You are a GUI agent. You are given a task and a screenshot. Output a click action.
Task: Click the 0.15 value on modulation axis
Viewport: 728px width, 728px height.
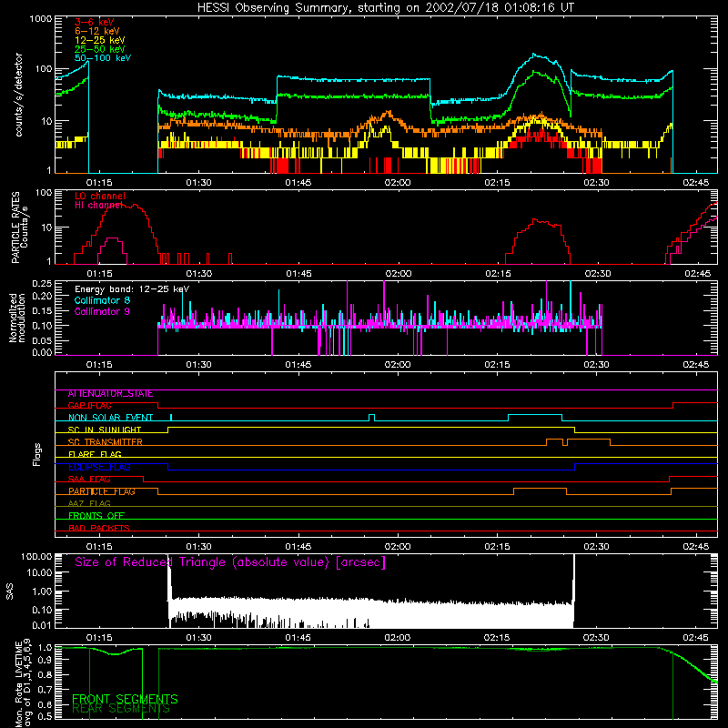[42, 311]
